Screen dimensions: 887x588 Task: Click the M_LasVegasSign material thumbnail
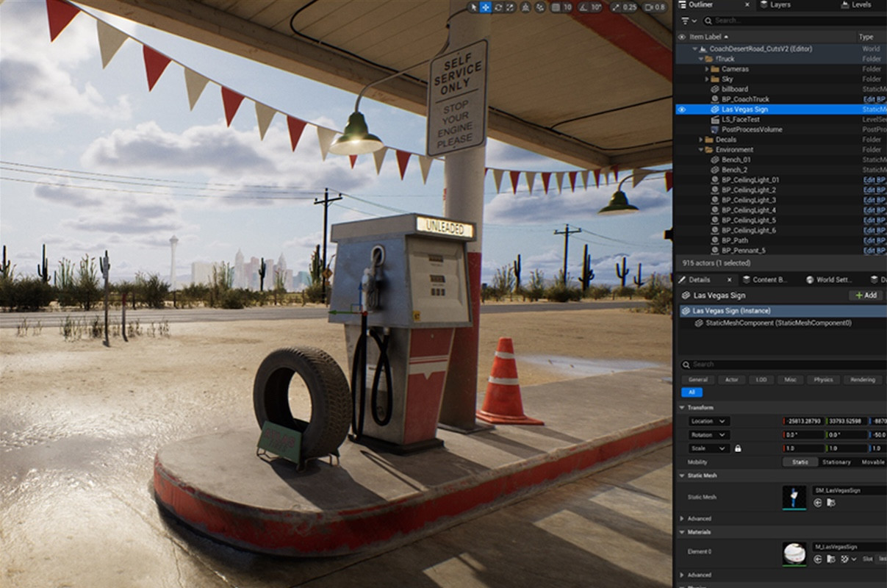click(x=794, y=553)
